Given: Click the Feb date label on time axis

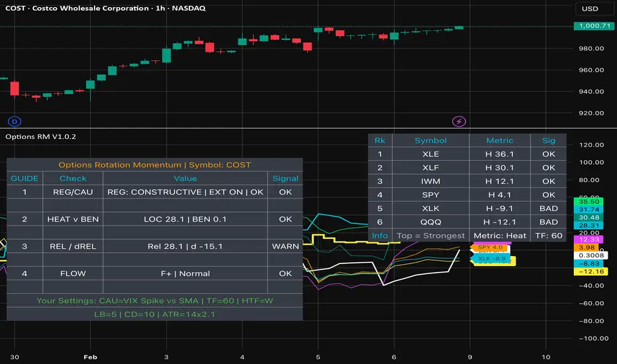Looking at the screenshot, I should point(90,357).
